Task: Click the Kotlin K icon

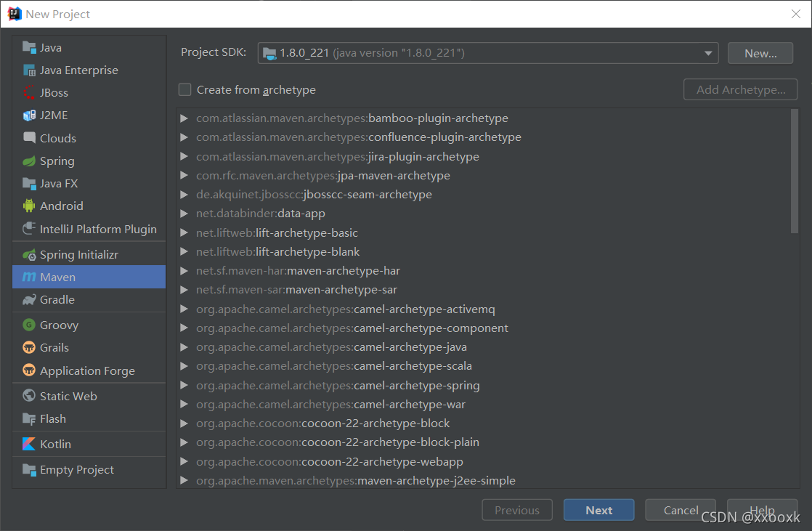Action: point(29,444)
